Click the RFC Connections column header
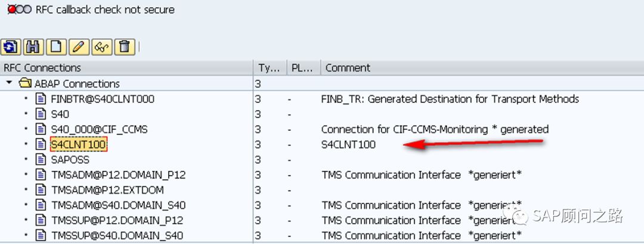The height and width of the screenshot is (244, 644). [42, 68]
